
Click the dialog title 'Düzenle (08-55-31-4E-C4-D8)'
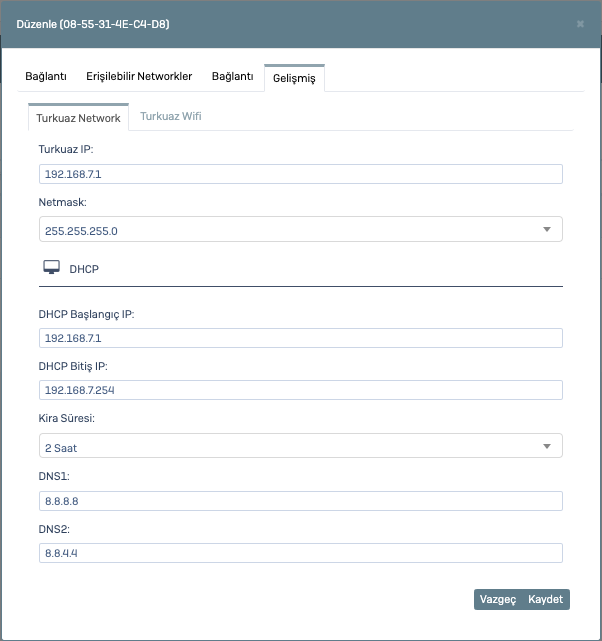tap(93, 24)
